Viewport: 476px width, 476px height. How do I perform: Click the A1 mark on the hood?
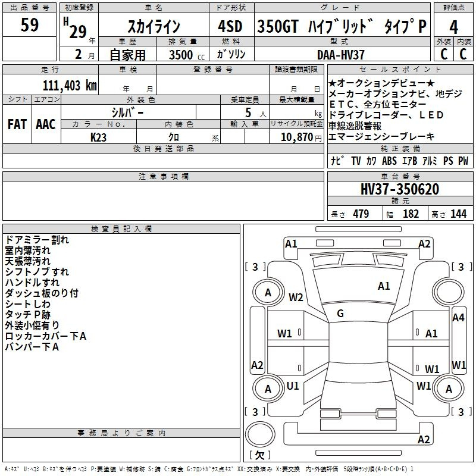point(384,286)
